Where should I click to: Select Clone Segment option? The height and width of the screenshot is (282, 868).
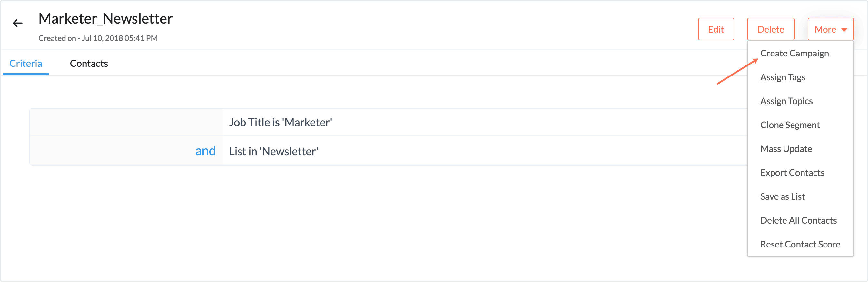tap(790, 125)
